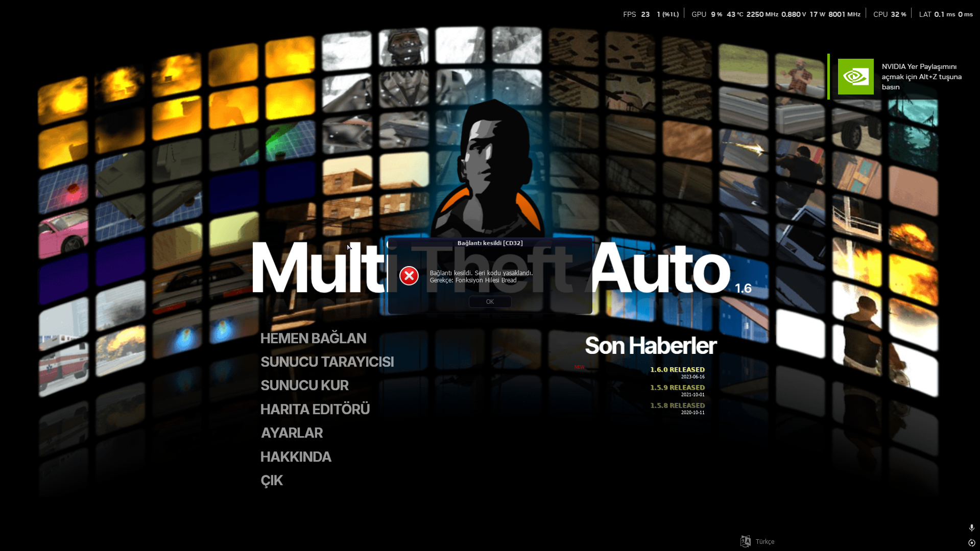The image size is (980, 551).
Task: Click the GPU stats in the overlay
Action: (776, 14)
